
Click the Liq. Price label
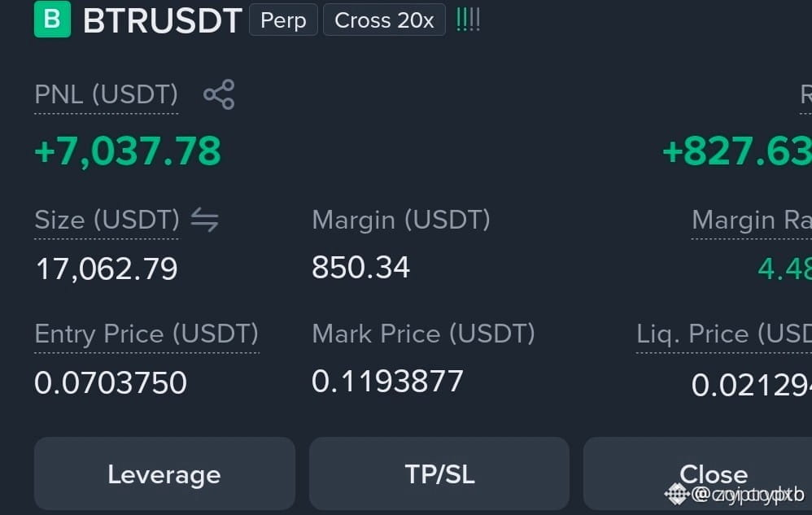tap(724, 334)
